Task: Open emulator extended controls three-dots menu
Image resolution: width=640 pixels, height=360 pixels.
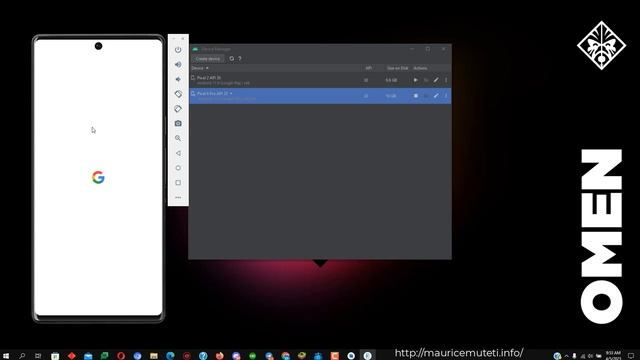Action: pos(178,198)
